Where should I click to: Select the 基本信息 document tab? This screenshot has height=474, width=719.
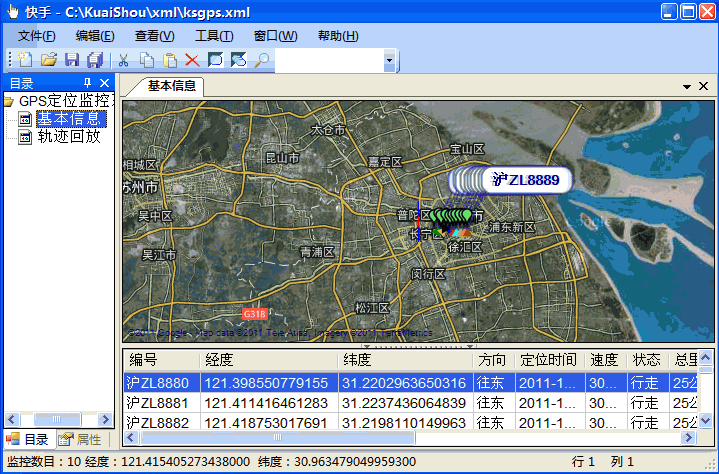point(171,86)
